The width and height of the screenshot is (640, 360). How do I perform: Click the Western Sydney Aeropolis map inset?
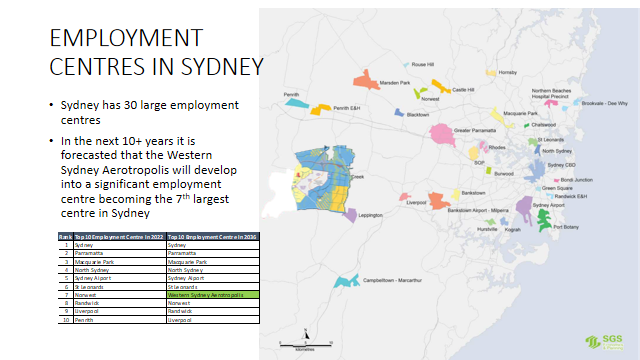pyautogui.click(x=323, y=178)
